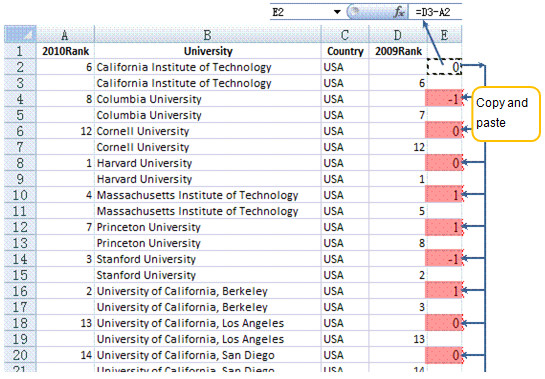Screen dimensions: 545x379
Task: Click the Name Box showing E2
Action: tap(301, 12)
